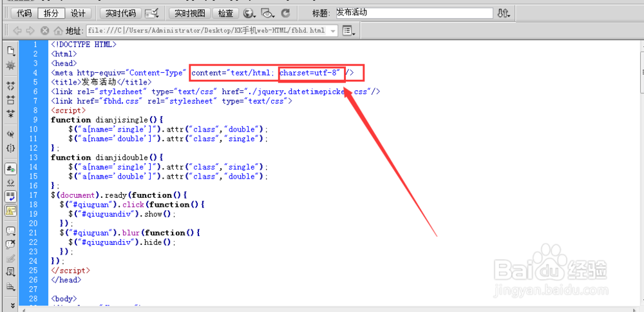Toggle syntax error alerts in info bar
Screen dimensions: 644x312
[11, 210]
